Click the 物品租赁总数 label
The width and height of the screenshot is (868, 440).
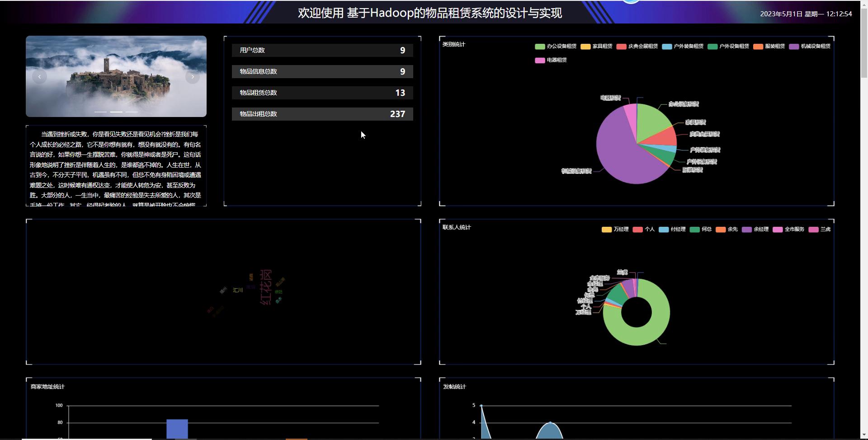pyautogui.click(x=258, y=93)
